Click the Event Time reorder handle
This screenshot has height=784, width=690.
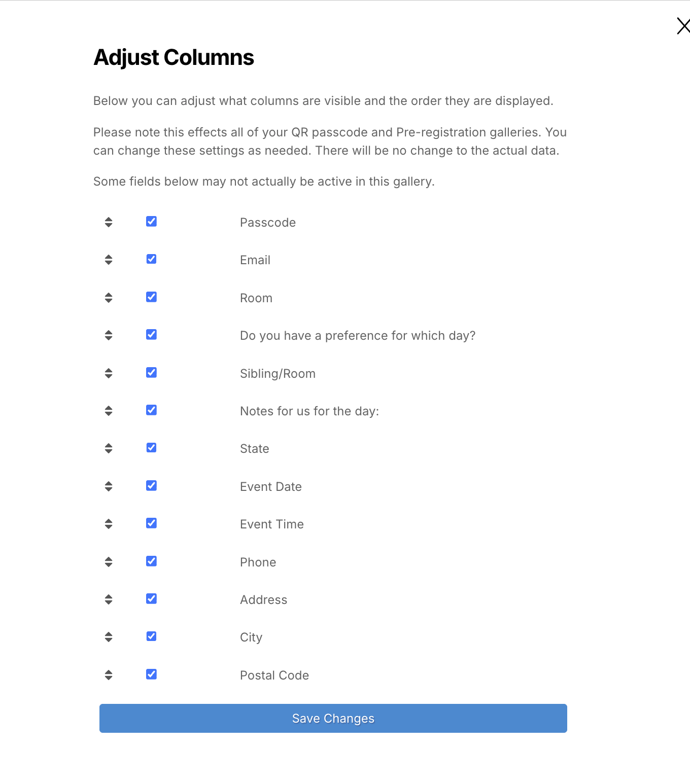pyautogui.click(x=109, y=524)
